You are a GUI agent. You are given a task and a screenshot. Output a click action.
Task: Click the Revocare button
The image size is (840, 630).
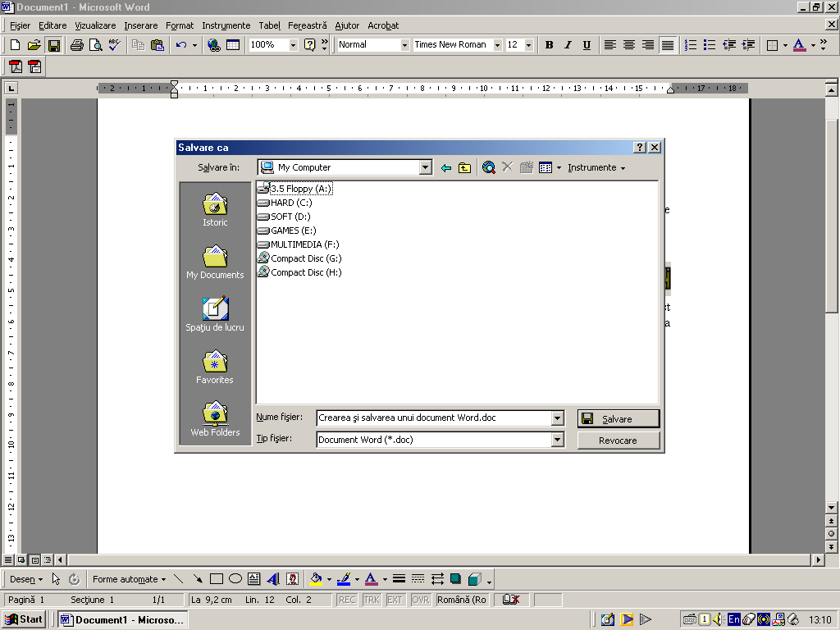[x=619, y=441]
